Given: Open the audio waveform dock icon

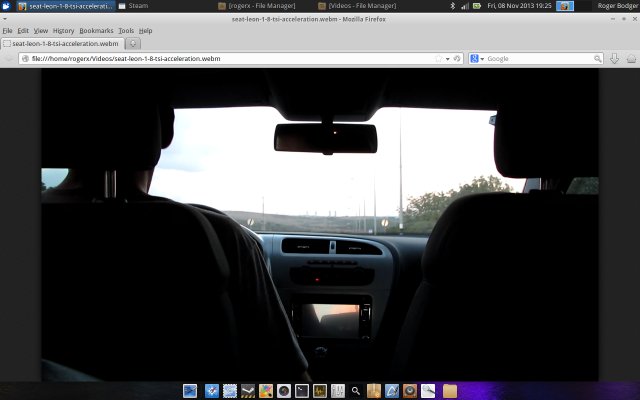Looking at the screenshot, I should tap(320, 391).
